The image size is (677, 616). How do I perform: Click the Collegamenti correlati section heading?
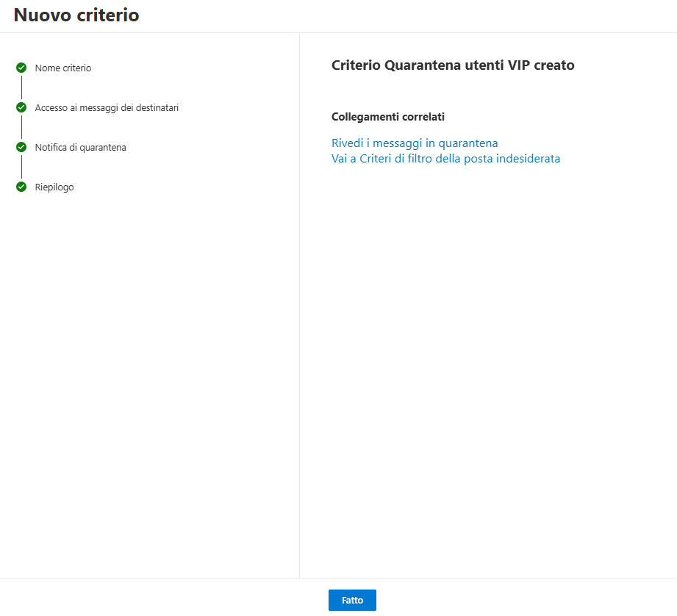click(x=387, y=117)
